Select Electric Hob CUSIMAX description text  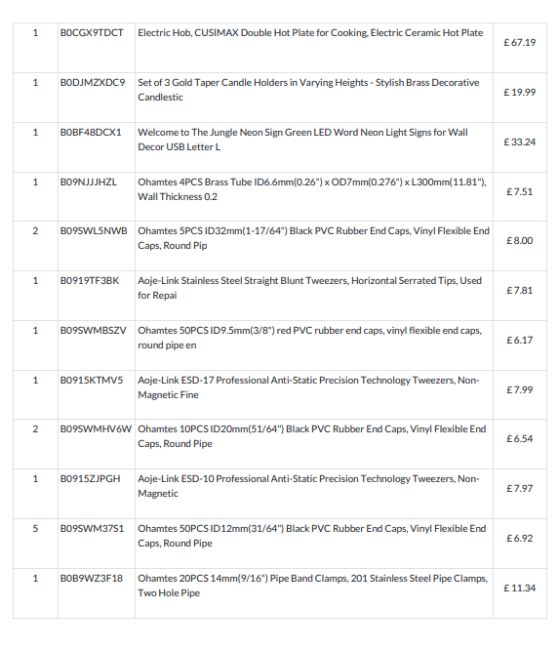click(310, 33)
